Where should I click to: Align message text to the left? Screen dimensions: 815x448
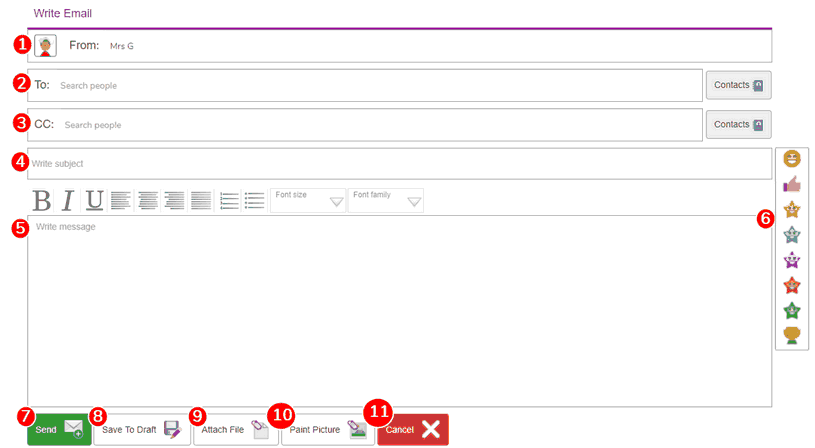[x=121, y=200]
